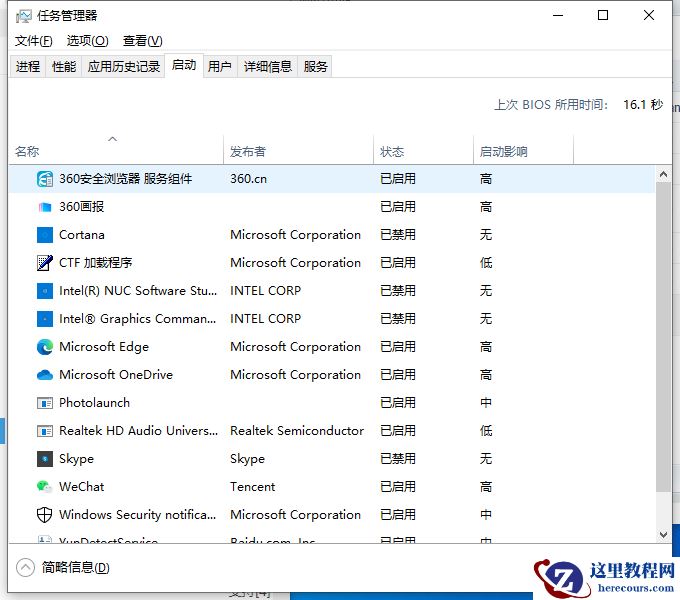Click Photolaunch's 已启用 status cell

[x=398, y=403]
